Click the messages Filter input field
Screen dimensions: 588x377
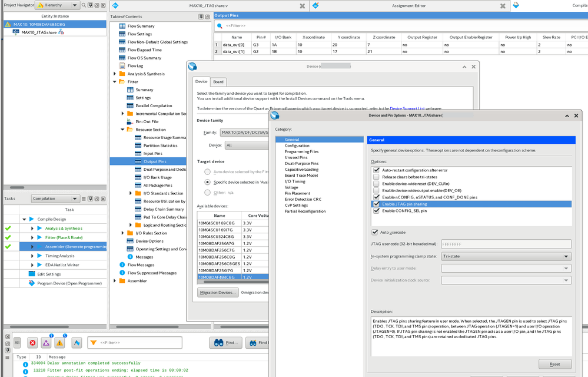[x=139, y=342]
